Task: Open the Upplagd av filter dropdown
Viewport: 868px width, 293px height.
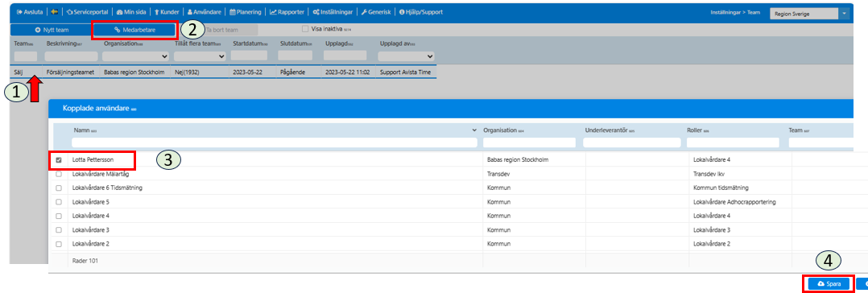Action: pos(407,56)
